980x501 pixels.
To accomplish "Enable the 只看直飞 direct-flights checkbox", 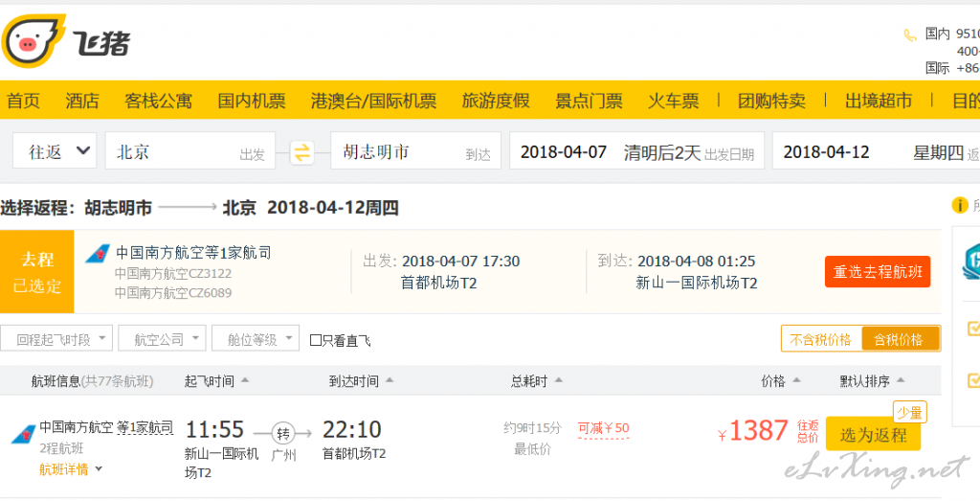I will point(316,340).
